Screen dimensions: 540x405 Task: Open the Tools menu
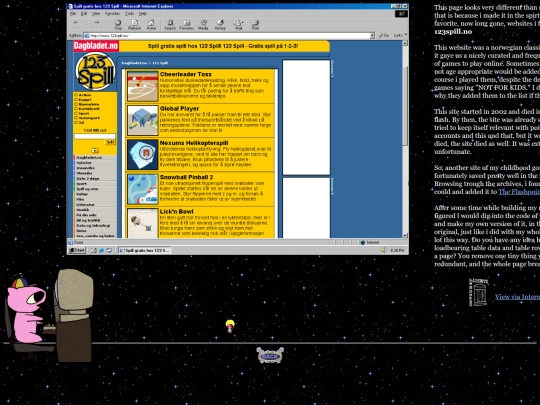(x=129, y=14)
